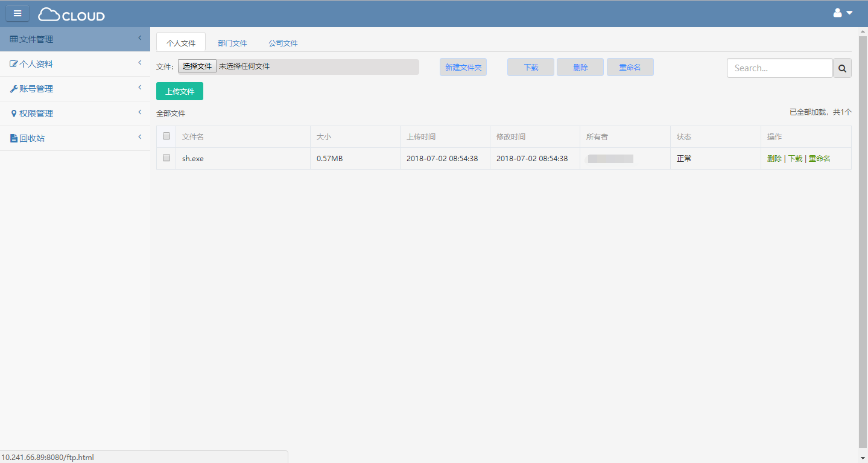Click 重命名 link in sh.exe row
Viewport: 868px width, 463px height.
(820, 159)
